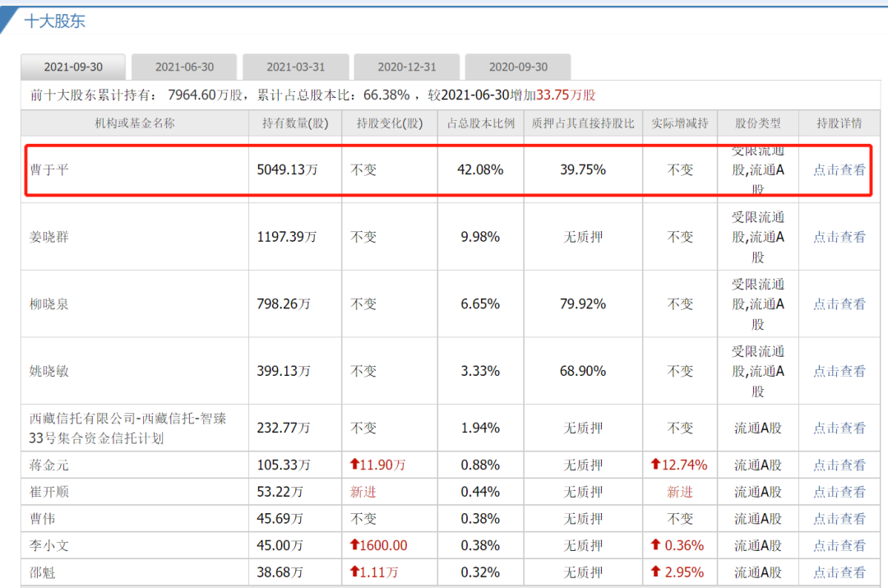Open 点击查看 link for 李小文
This screenshot has width=888, height=588.
tap(839, 545)
